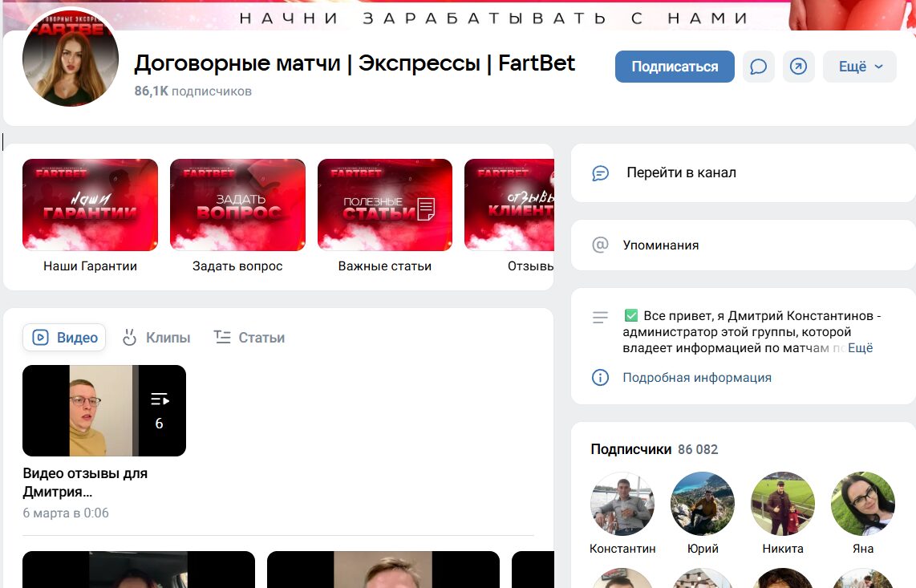Switch to the Видео tab
The width and height of the screenshot is (916, 588).
click(64, 337)
